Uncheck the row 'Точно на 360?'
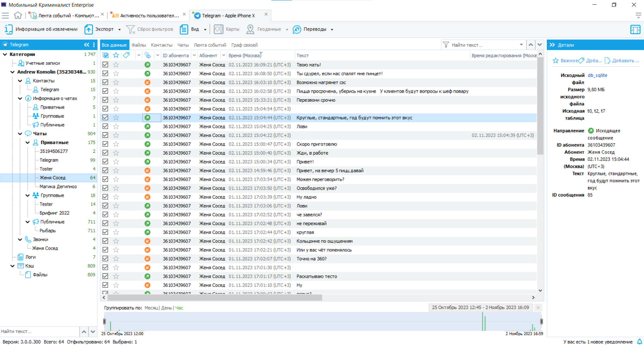Viewport: 644px width, 345px height. [x=105, y=259]
